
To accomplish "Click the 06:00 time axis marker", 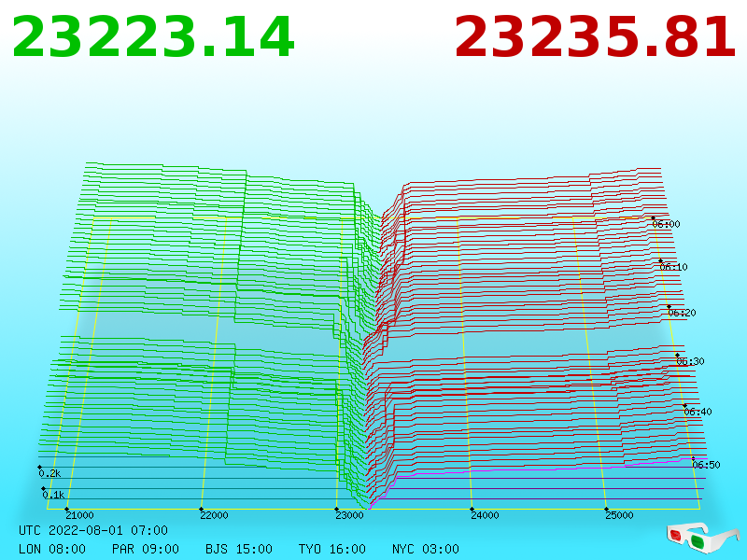I will pos(666,224).
